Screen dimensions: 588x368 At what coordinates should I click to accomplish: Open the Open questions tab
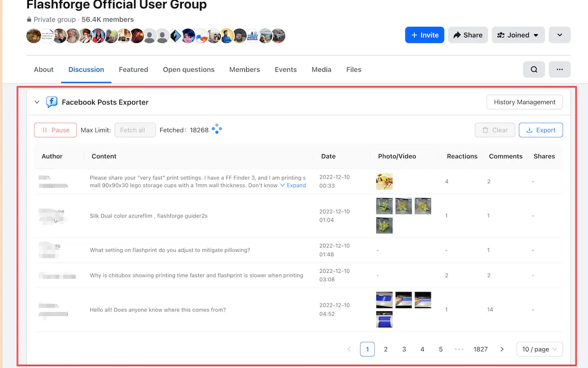189,69
